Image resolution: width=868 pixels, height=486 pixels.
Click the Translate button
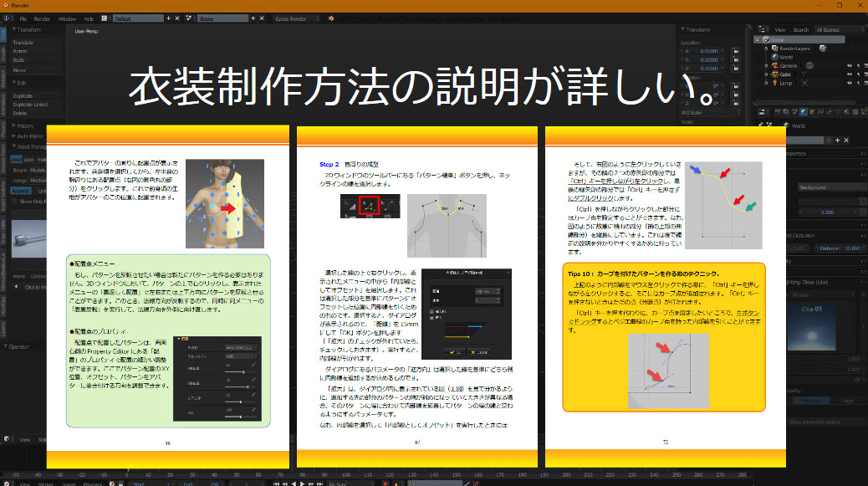coord(37,43)
